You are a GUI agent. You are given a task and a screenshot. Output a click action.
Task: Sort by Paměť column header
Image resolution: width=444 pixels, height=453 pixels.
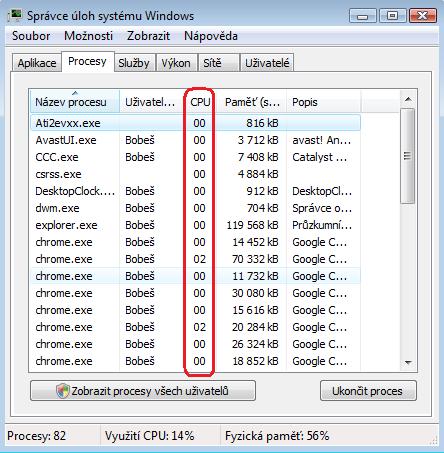click(252, 102)
